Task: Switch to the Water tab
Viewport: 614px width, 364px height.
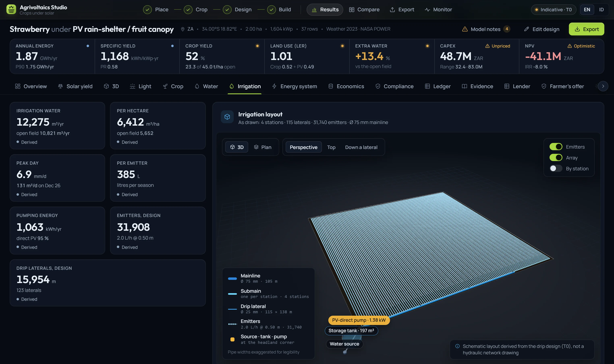Action: click(x=206, y=86)
